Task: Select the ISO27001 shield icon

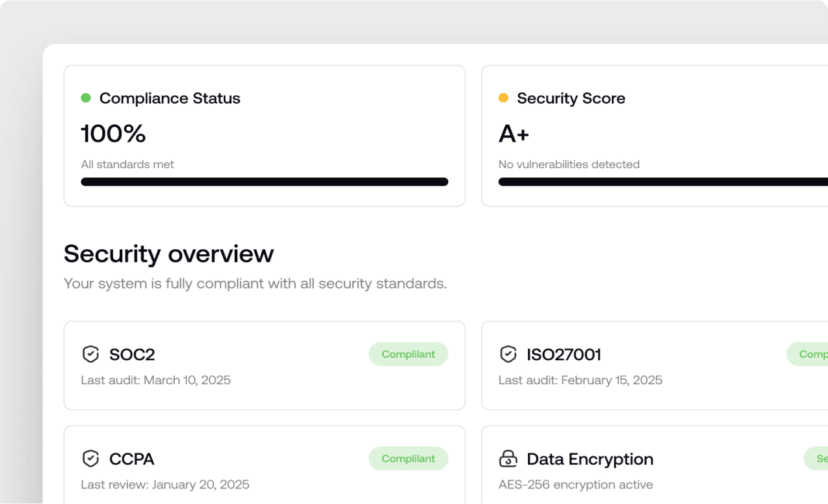Action: [508, 354]
